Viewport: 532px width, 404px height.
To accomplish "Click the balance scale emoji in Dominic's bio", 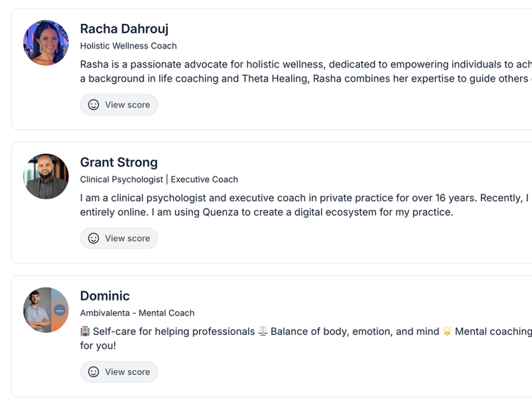I will [263, 331].
